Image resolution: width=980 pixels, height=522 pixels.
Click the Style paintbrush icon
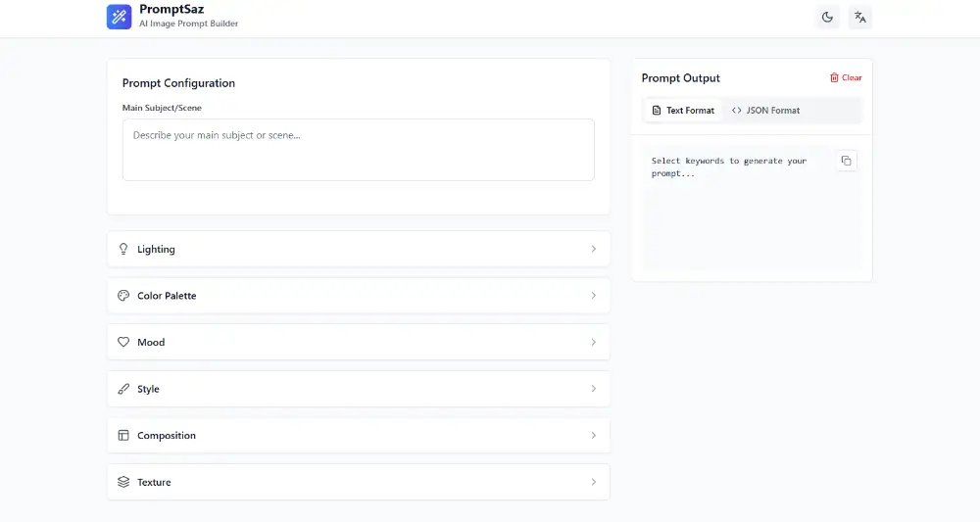point(123,389)
